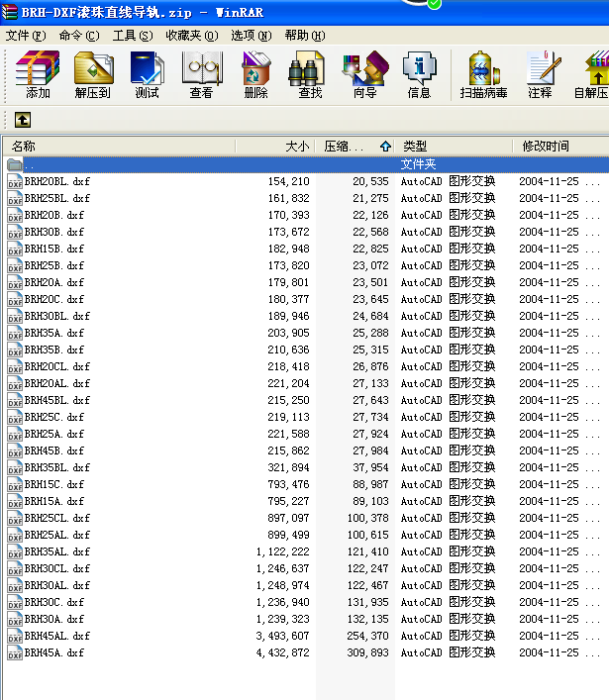Open the 工具(S) menu
609x700 pixels.
133,36
